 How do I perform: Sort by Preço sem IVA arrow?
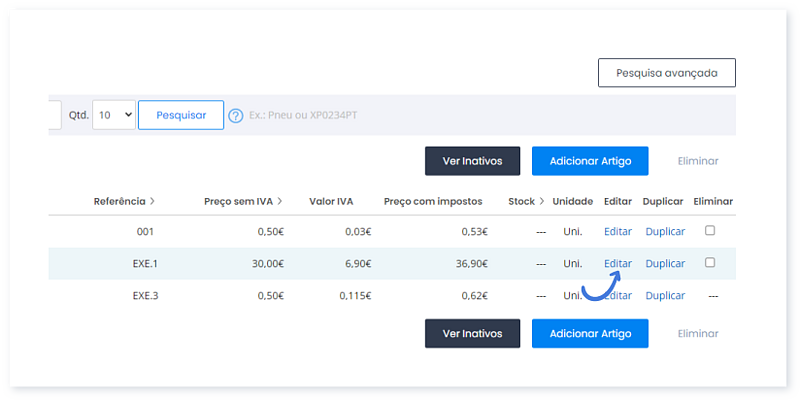pos(280,202)
